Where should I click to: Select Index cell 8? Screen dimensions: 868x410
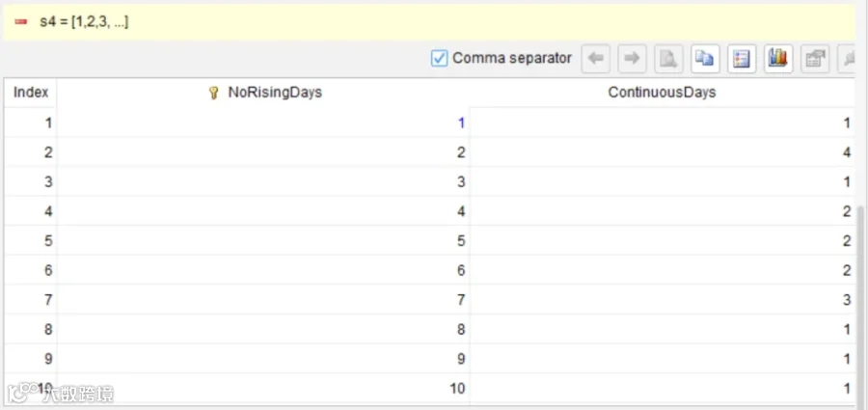point(31,329)
